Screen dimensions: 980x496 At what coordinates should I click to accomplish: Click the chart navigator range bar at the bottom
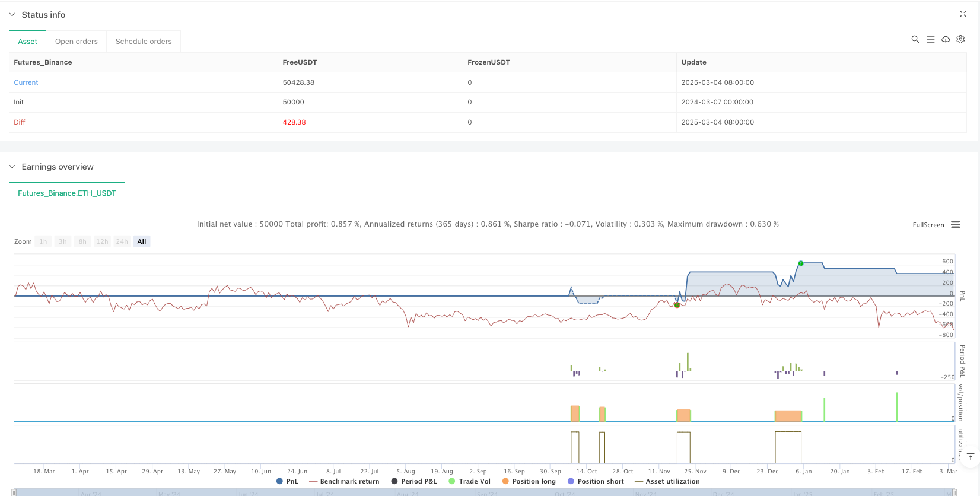click(483, 492)
